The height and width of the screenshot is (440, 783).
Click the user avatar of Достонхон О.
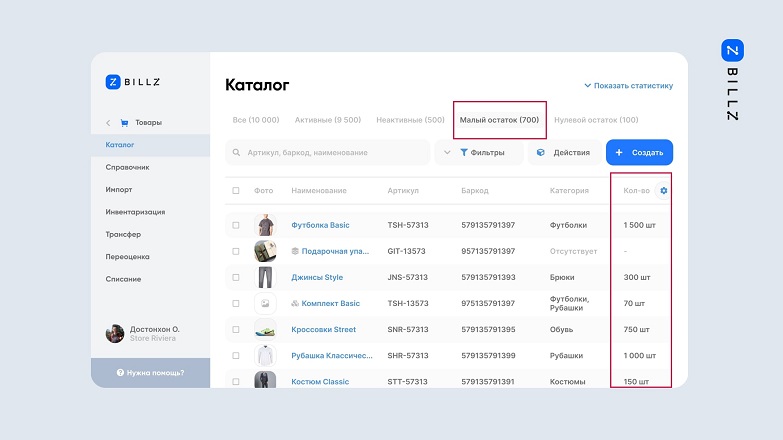point(115,333)
